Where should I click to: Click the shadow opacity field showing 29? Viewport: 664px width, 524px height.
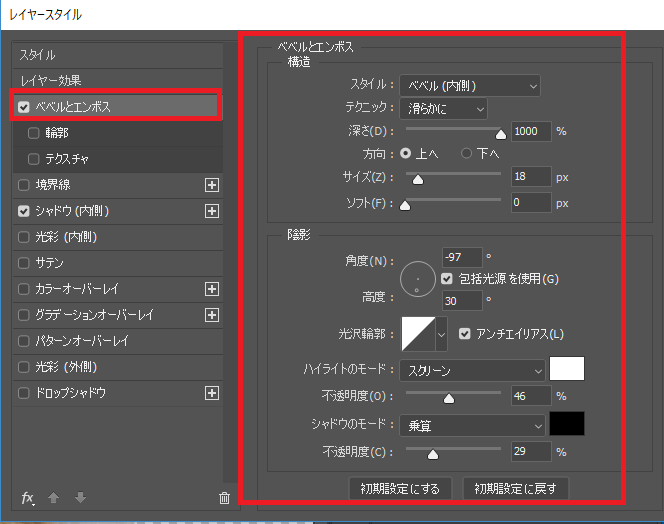pos(531,452)
